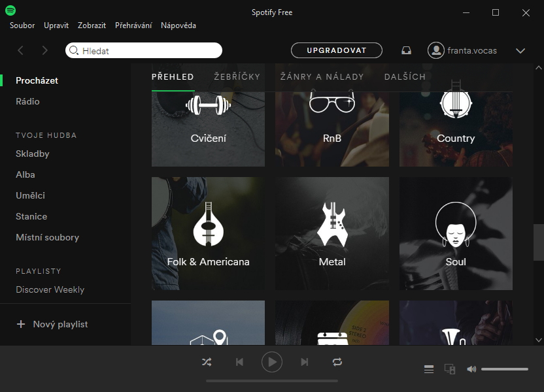Focus the Hledat search field

pyautogui.click(x=144, y=50)
